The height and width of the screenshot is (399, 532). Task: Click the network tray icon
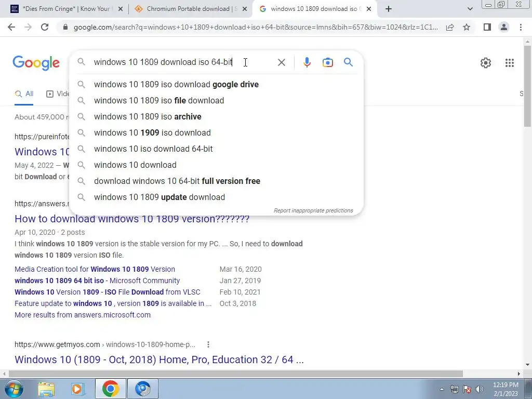click(x=454, y=389)
